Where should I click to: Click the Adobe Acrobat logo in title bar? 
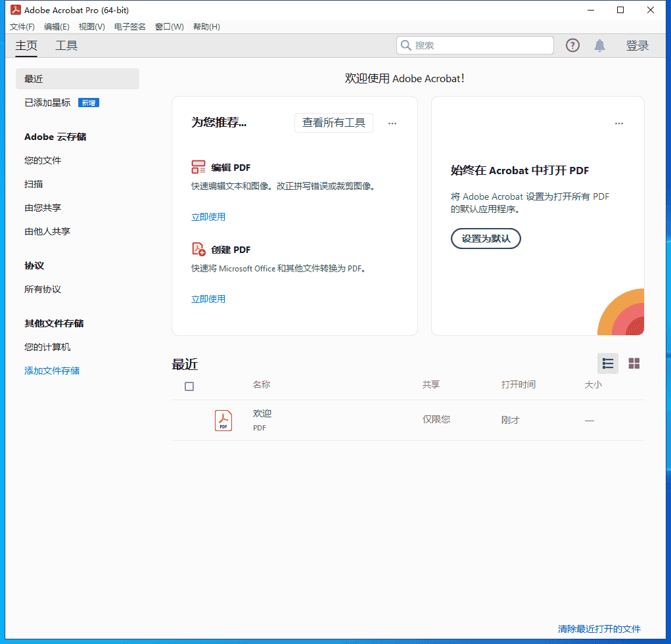tap(15, 10)
